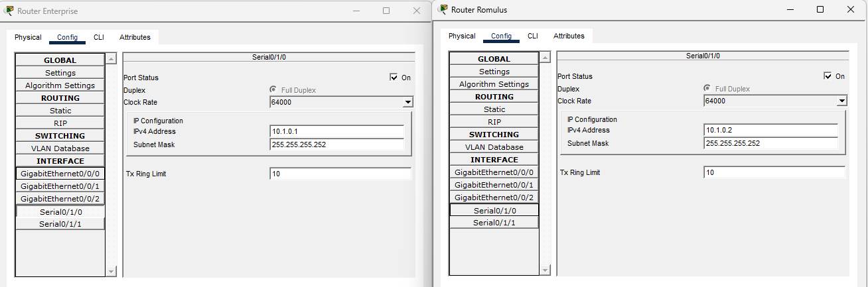Viewport: 868px width, 287px height.
Task: Select GigabitEthernet0/0/2 in Router Enterprise
Action: point(60,199)
